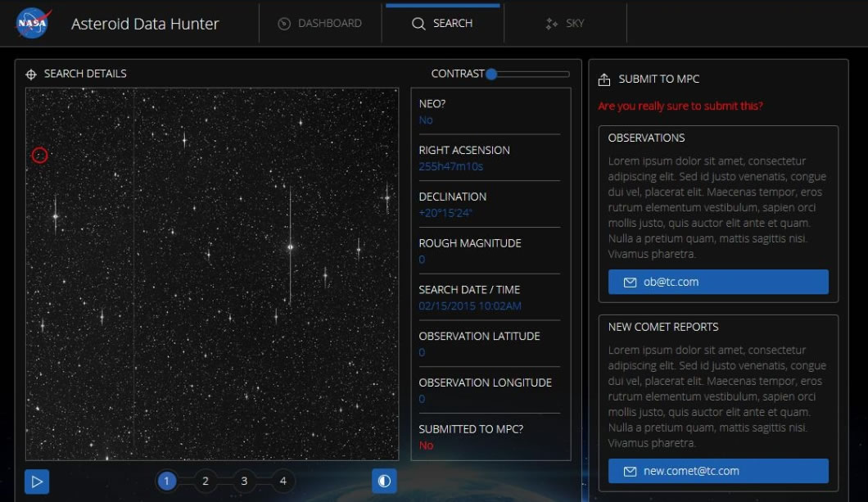Select step 4 in the pagination stepper

pos(282,481)
